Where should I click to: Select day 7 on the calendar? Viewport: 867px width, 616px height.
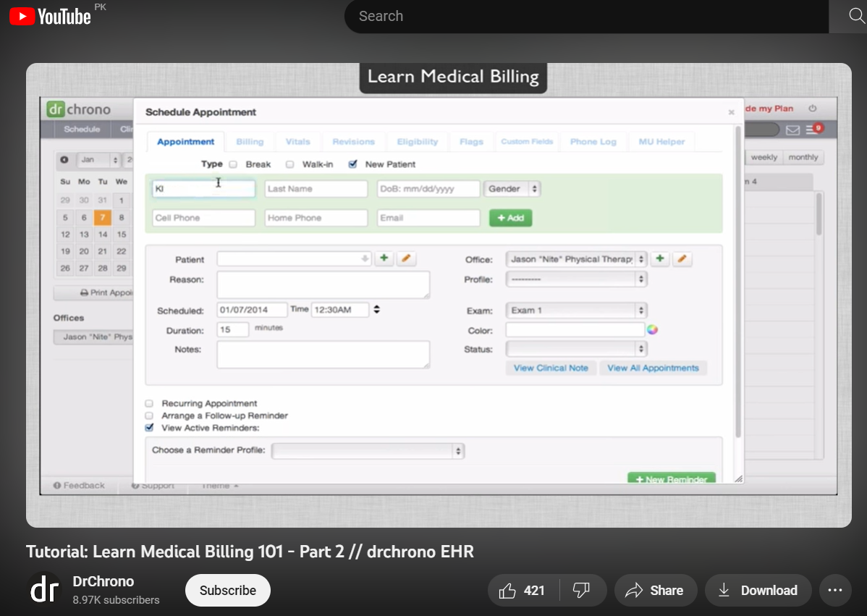point(102,217)
